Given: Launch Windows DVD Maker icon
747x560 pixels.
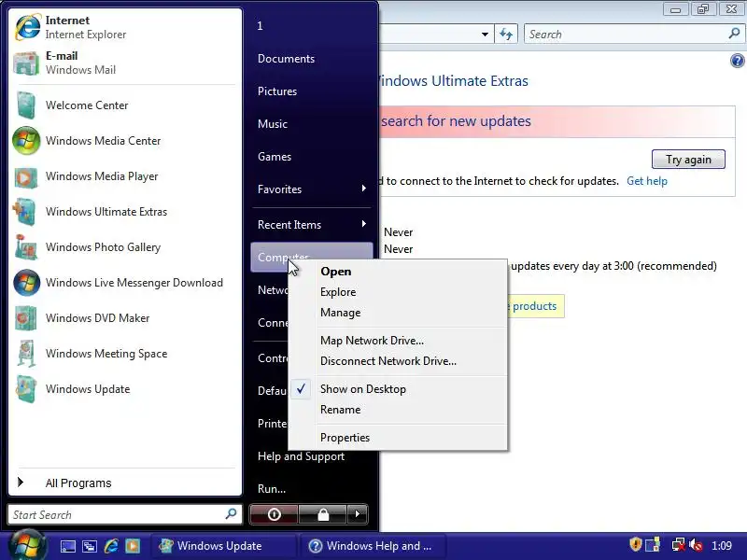Looking at the screenshot, I should (x=26, y=318).
